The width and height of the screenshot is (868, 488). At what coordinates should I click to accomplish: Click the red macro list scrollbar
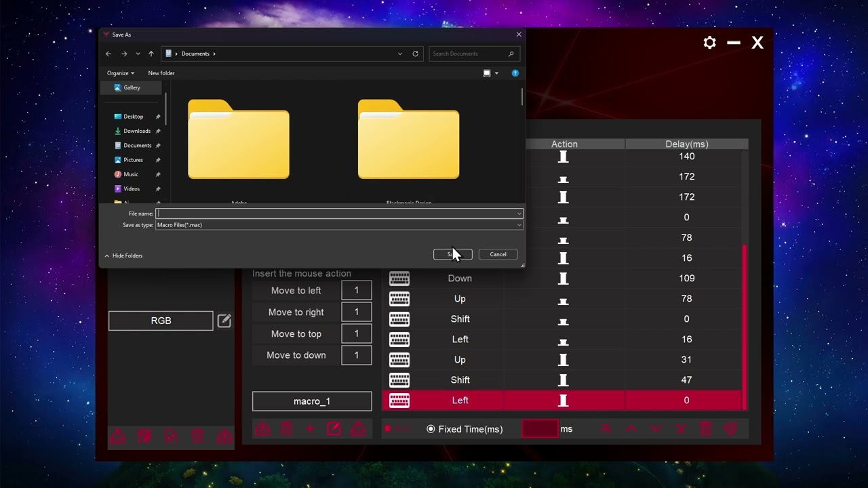tap(744, 327)
